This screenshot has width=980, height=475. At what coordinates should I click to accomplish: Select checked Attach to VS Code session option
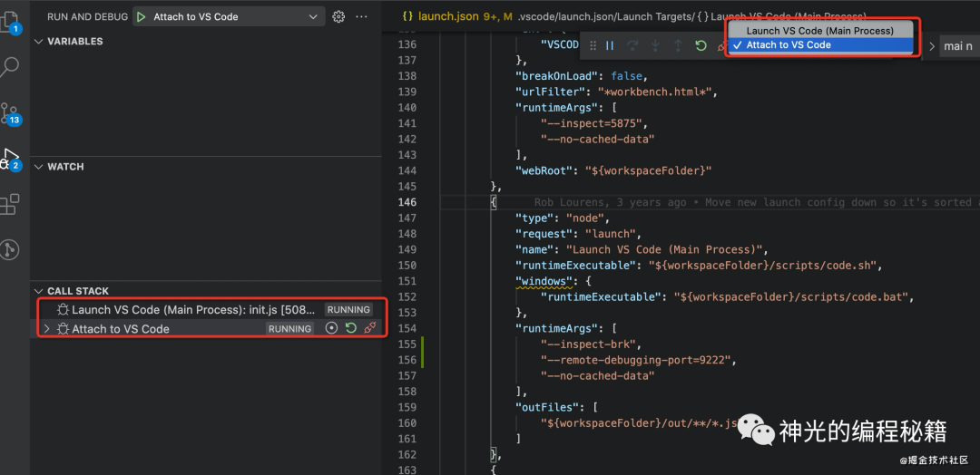(x=820, y=45)
